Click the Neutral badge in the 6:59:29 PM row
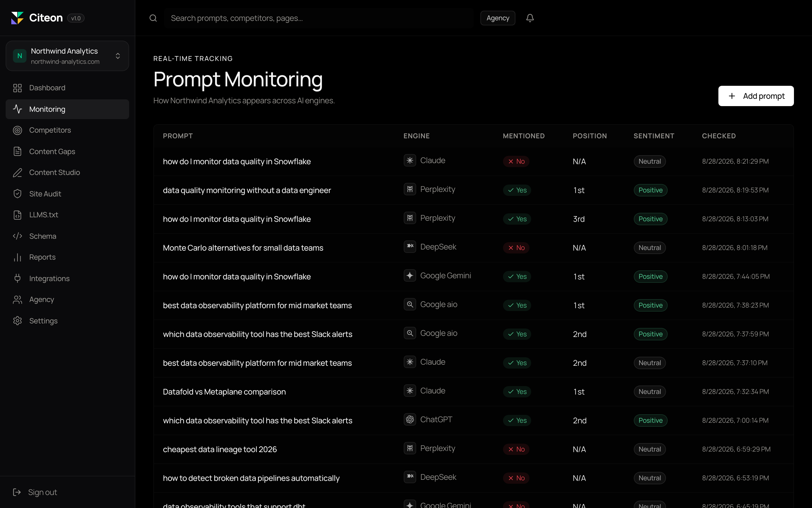This screenshot has height=508, width=812. coord(650,450)
